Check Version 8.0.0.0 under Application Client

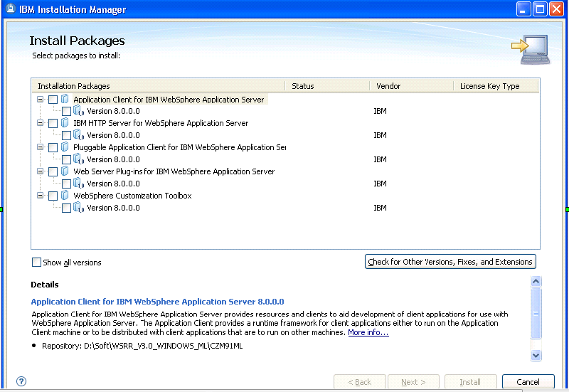66,111
